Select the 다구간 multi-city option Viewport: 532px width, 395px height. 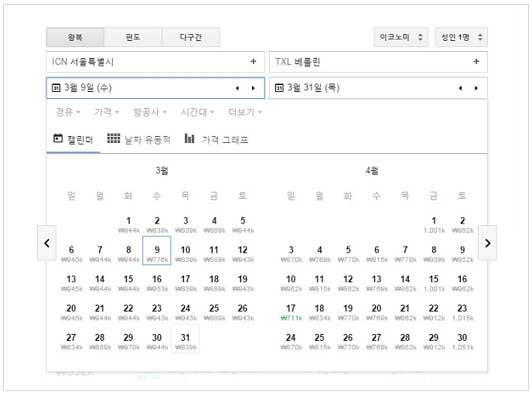(x=191, y=37)
